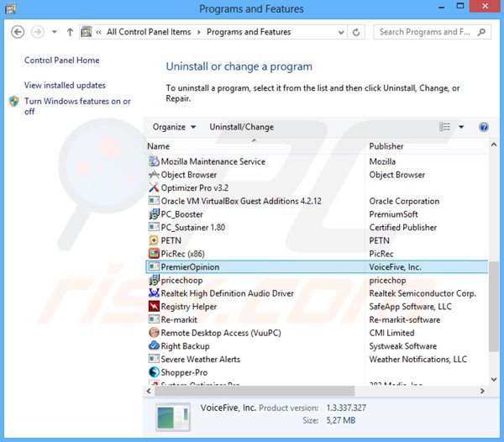Select the Registry Helper icon

tap(154, 307)
